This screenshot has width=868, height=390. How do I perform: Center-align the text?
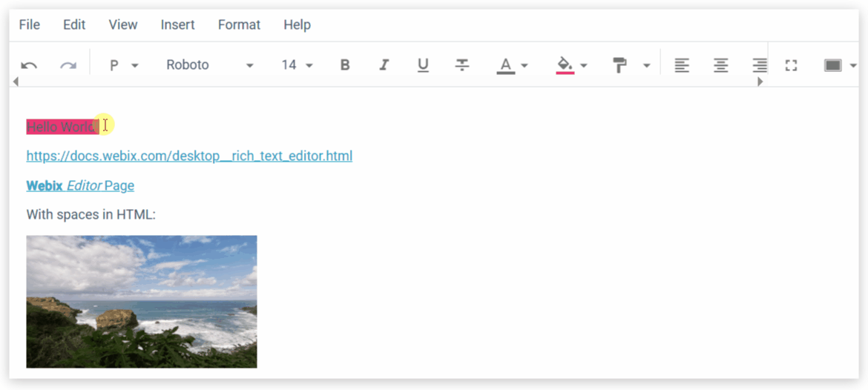pyautogui.click(x=720, y=65)
